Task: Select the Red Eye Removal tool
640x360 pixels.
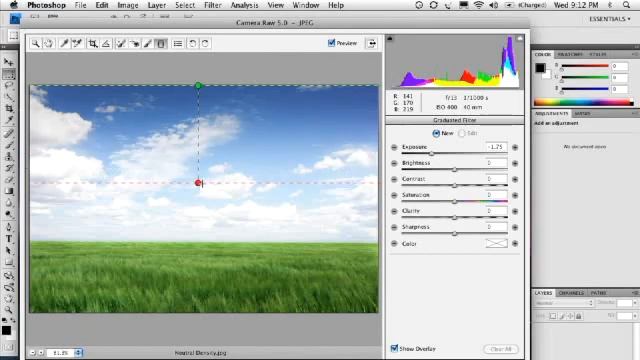Action: pyautogui.click(x=134, y=43)
